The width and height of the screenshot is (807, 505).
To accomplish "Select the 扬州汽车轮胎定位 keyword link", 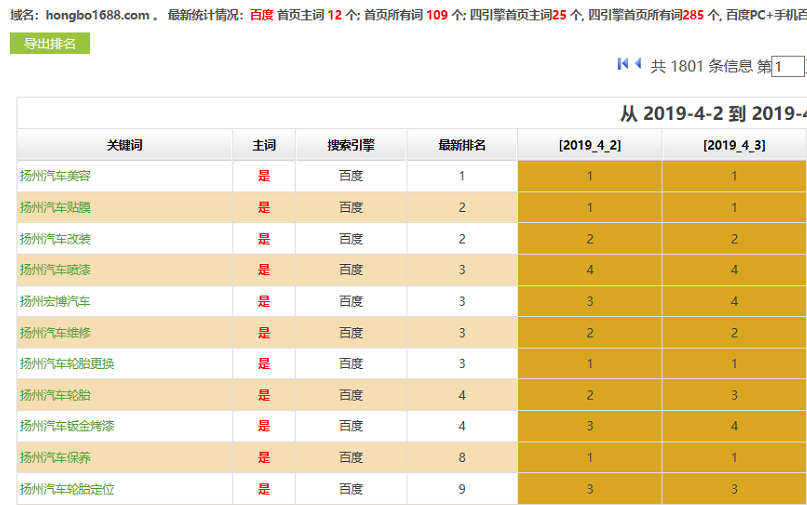I will (67, 489).
